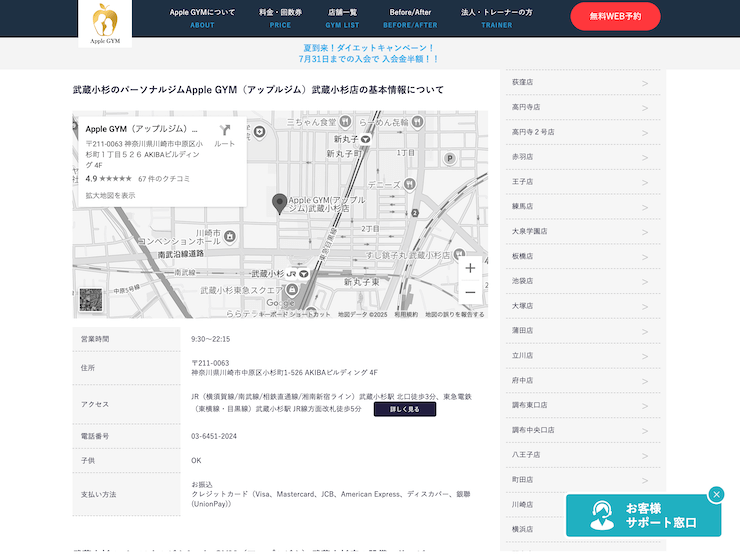Screen dimensions: 740x555
Task: Open the 料金・回数券 PRICE menu
Action: tap(280, 18)
